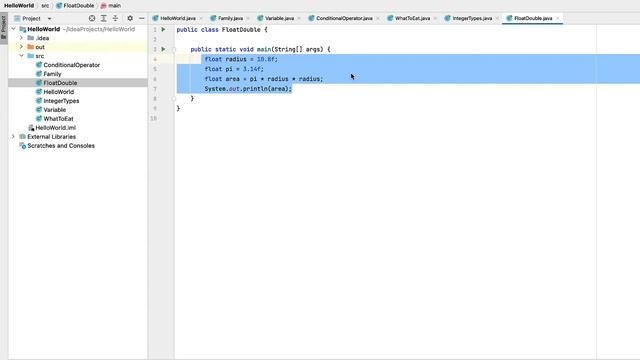This screenshot has height=360, width=640.
Task: Close the Family.java tab
Action: tap(248, 18)
